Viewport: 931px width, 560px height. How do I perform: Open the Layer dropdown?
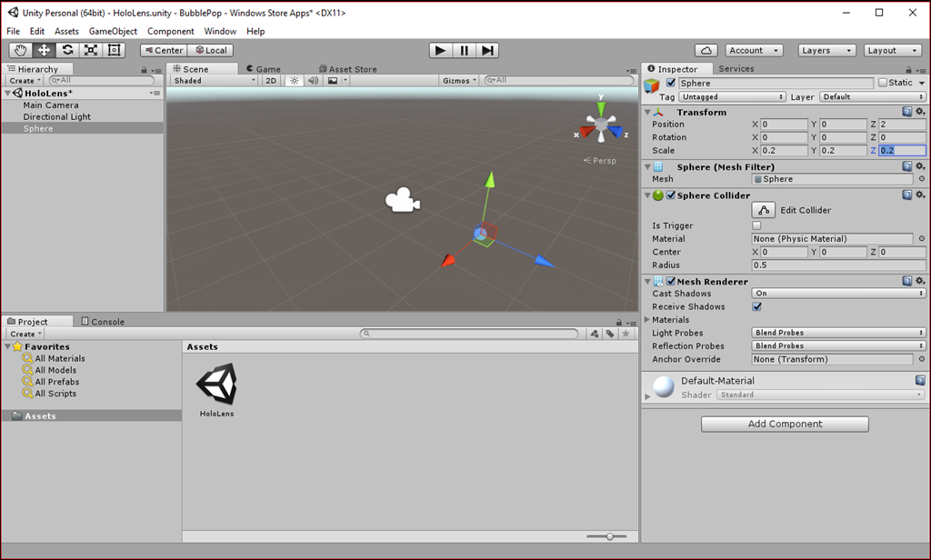(x=872, y=96)
